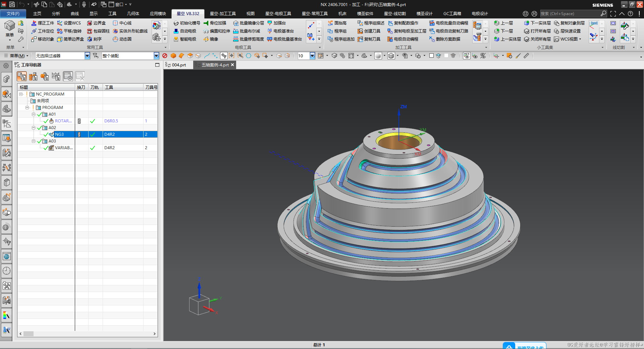Open the 模圣设计 ribbon tab
The height and width of the screenshot is (349, 644).
point(424,14)
